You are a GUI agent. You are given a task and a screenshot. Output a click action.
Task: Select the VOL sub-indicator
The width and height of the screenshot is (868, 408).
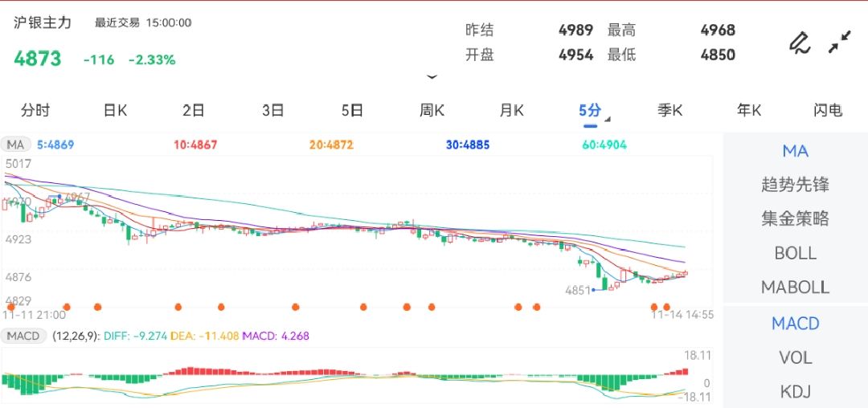(796, 358)
